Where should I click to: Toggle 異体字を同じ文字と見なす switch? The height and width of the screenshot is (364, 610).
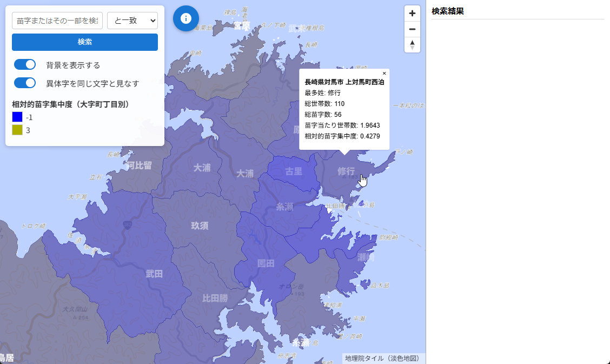[x=25, y=83]
